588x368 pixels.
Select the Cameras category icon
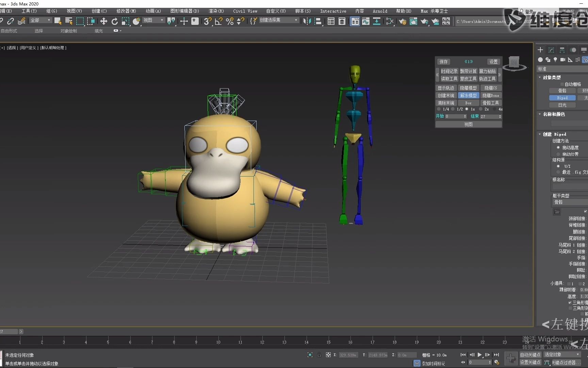click(563, 60)
